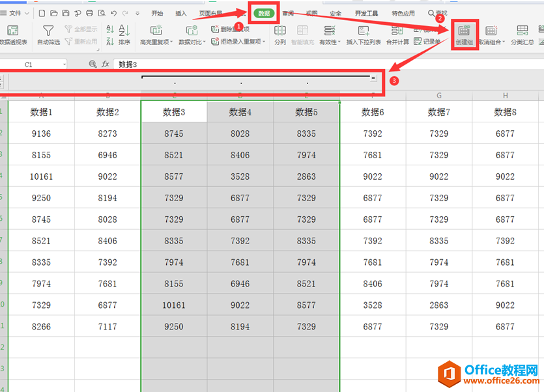Viewport: 544px width, 392px height.
Task: Select the 数据8 header cell
Action: pos(505,112)
